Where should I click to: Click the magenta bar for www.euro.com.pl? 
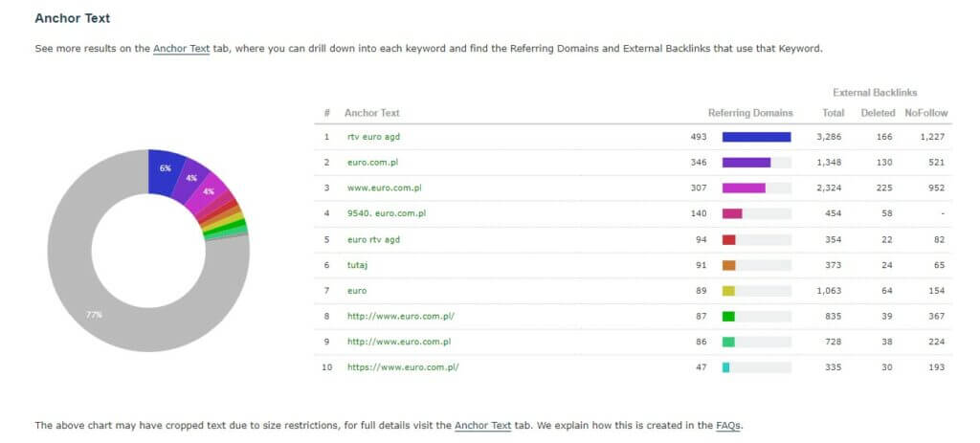744,188
